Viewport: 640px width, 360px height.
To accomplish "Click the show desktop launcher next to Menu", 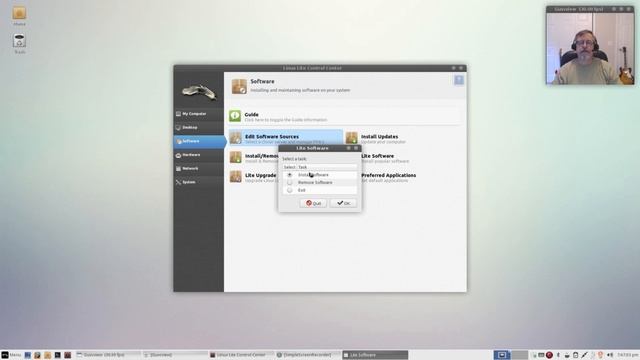I will (x=27, y=355).
